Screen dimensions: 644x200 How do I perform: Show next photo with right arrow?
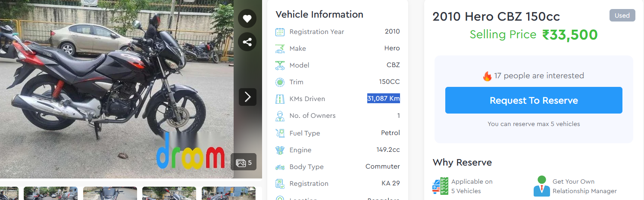(x=247, y=97)
